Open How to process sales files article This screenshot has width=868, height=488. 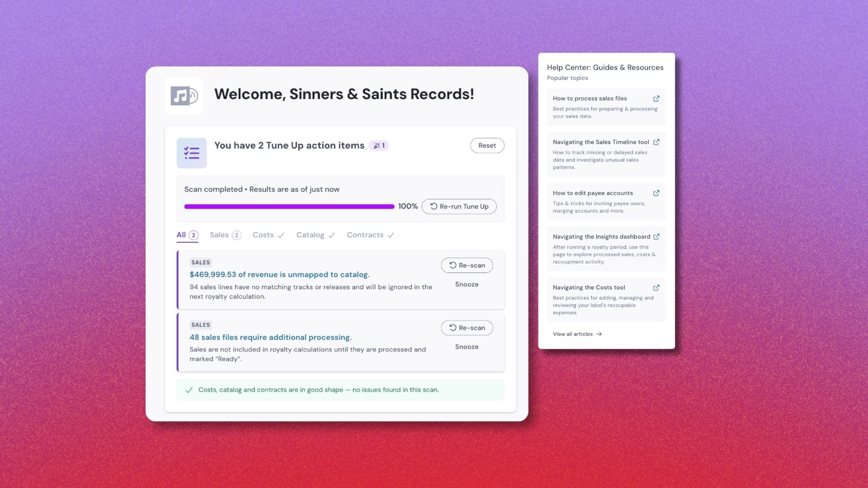[x=606, y=107]
